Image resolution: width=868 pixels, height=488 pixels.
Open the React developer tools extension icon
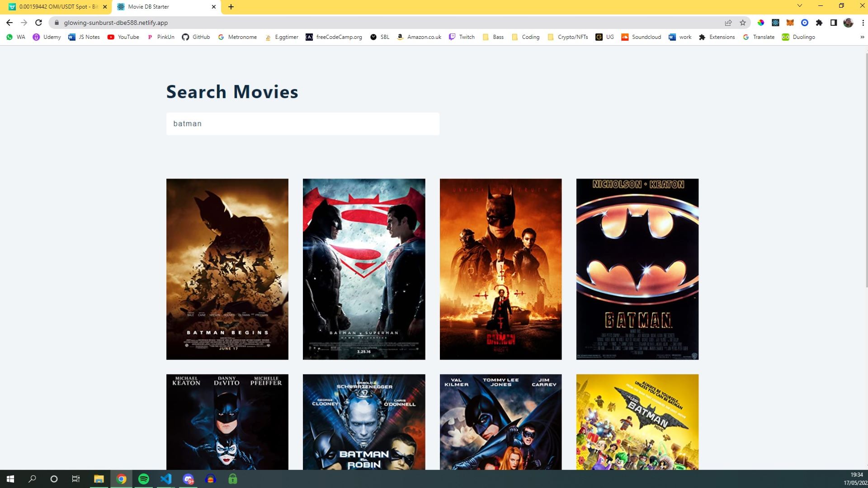tap(775, 23)
